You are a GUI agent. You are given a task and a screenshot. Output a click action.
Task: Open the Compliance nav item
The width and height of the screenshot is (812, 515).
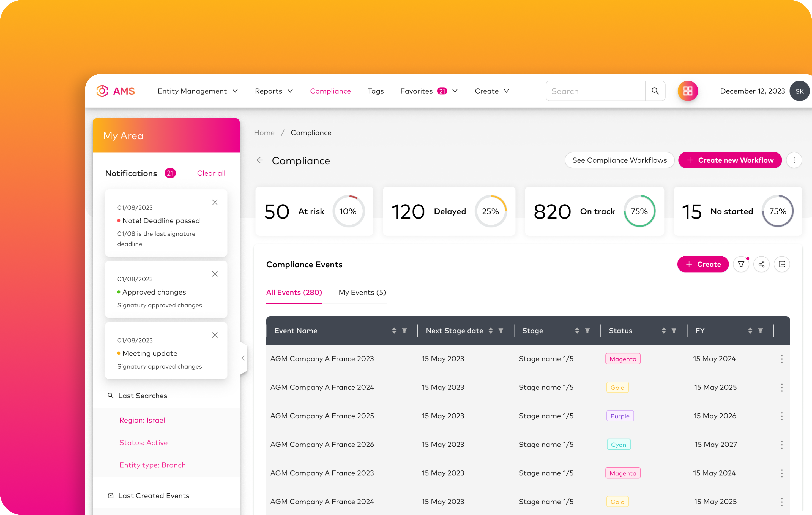(330, 91)
